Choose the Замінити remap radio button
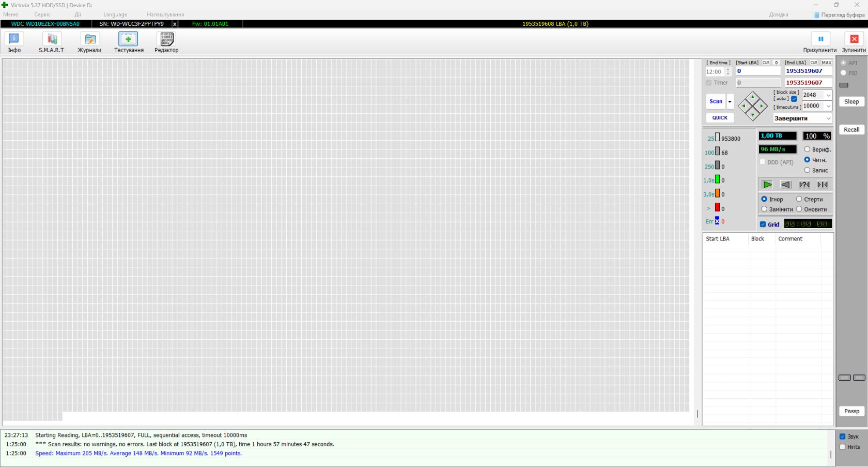The height and width of the screenshot is (467, 868). (764, 209)
